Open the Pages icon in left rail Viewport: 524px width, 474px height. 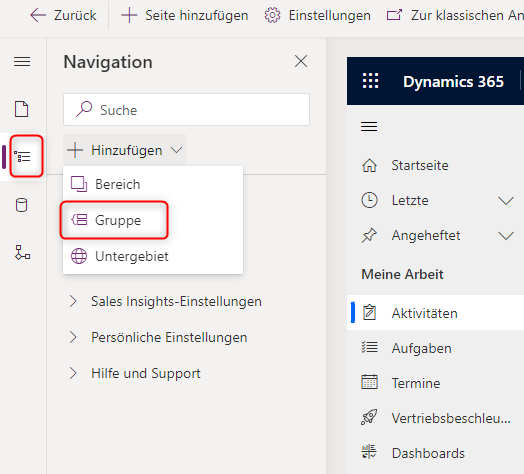[22, 109]
